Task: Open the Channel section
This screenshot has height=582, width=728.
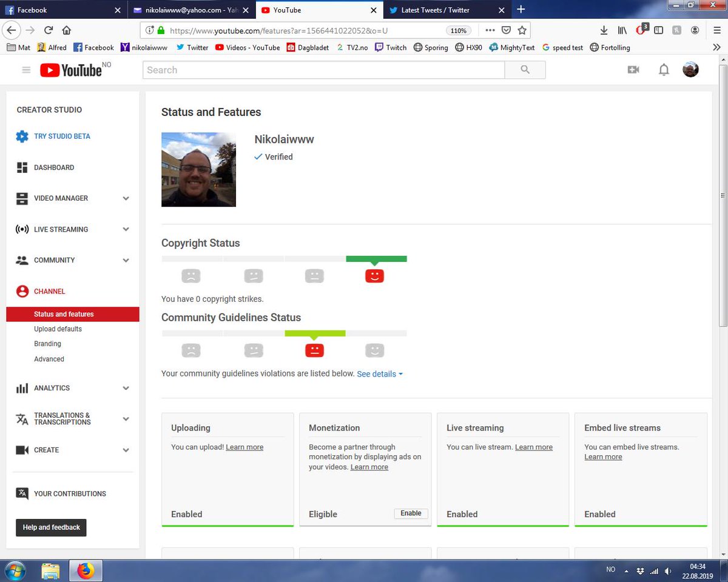Action: coord(50,292)
